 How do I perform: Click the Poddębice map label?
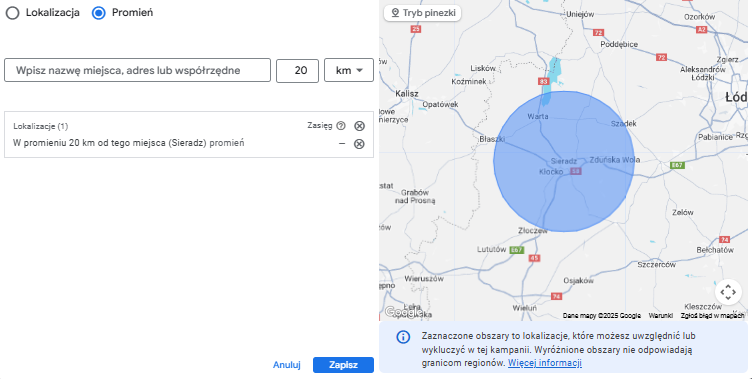pyautogui.click(x=619, y=44)
